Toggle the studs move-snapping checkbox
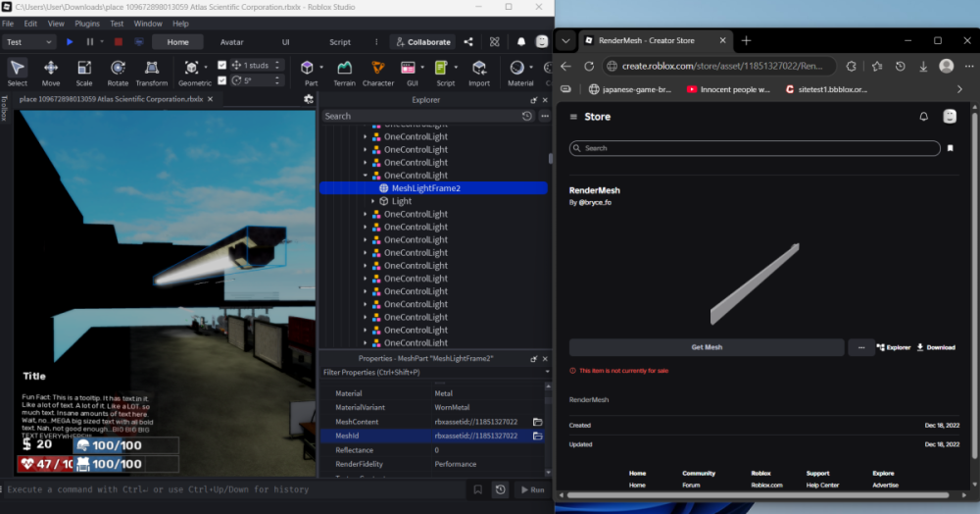The image size is (980, 514). pos(221,65)
